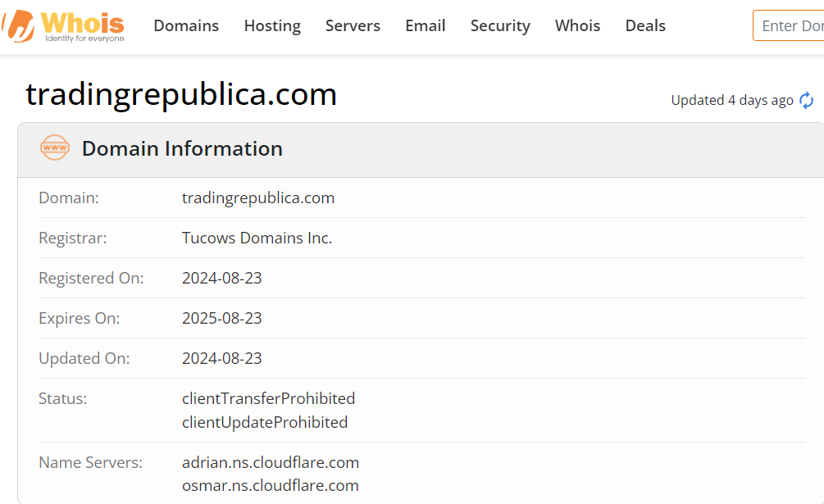Select the Expires On date 2025-08-23

pyautogui.click(x=221, y=318)
